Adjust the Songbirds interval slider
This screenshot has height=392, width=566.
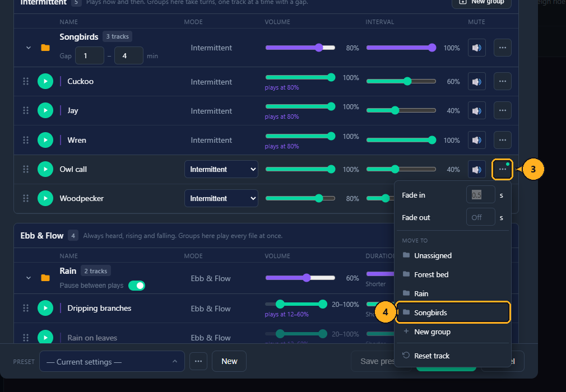[x=401, y=48]
